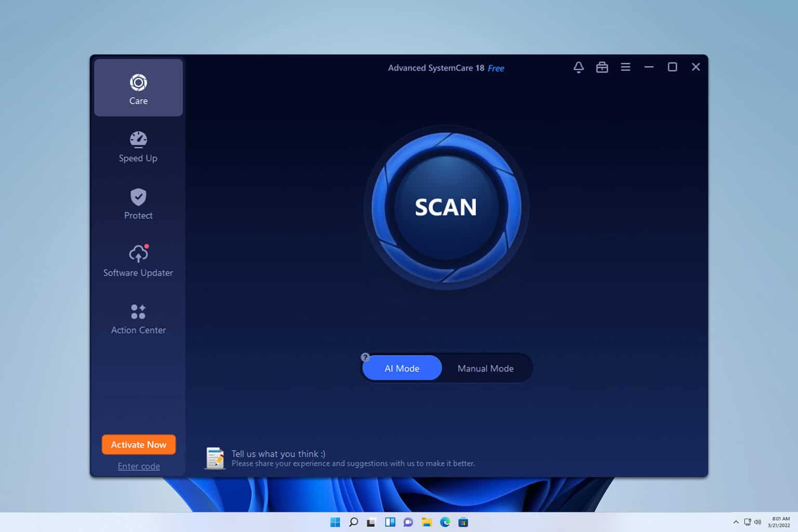This screenshot has height=532, width=798.
Task: Open the Care tab in sidebar
Action: pos(138,87)
